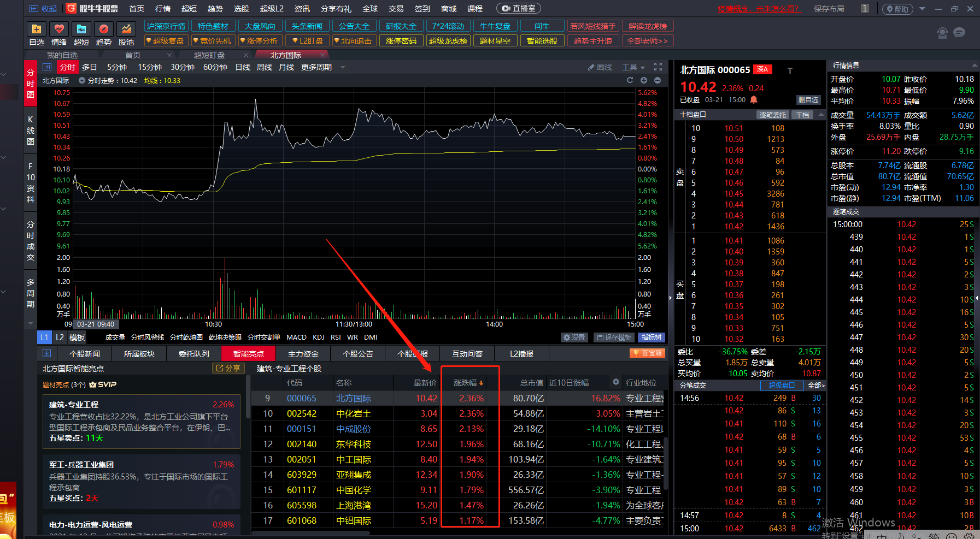Enter fullscreen chart mode
This screenshot has width=980, height=539.
[658, 67]
